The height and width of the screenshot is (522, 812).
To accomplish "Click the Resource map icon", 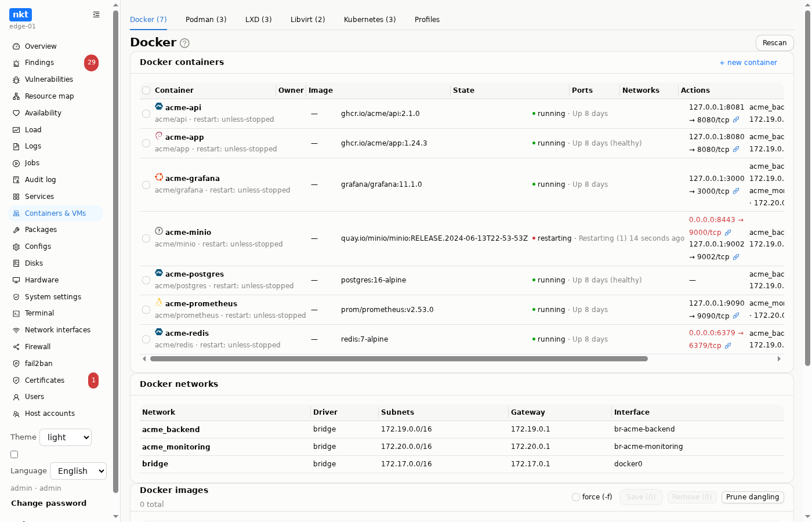I will [16, 96].
